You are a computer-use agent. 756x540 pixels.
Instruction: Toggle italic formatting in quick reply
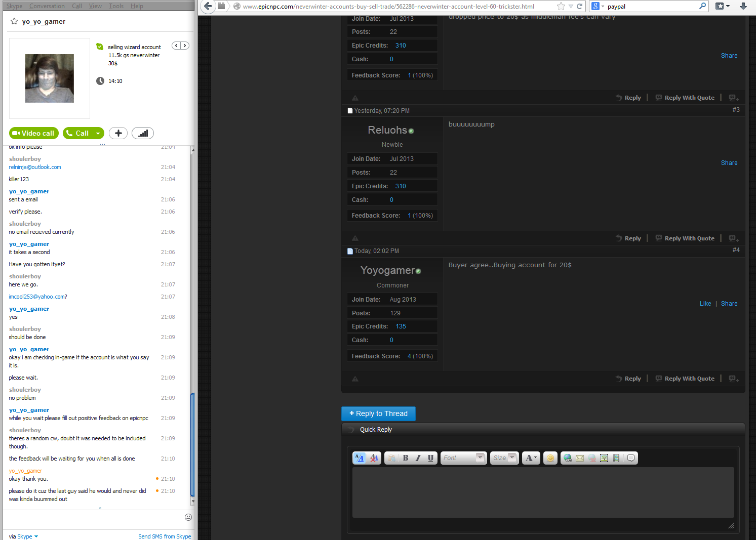point(418,458)
